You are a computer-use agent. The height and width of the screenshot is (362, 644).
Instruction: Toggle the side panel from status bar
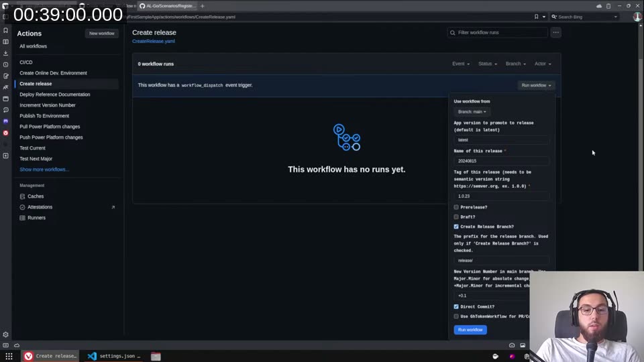coord(6,346)
